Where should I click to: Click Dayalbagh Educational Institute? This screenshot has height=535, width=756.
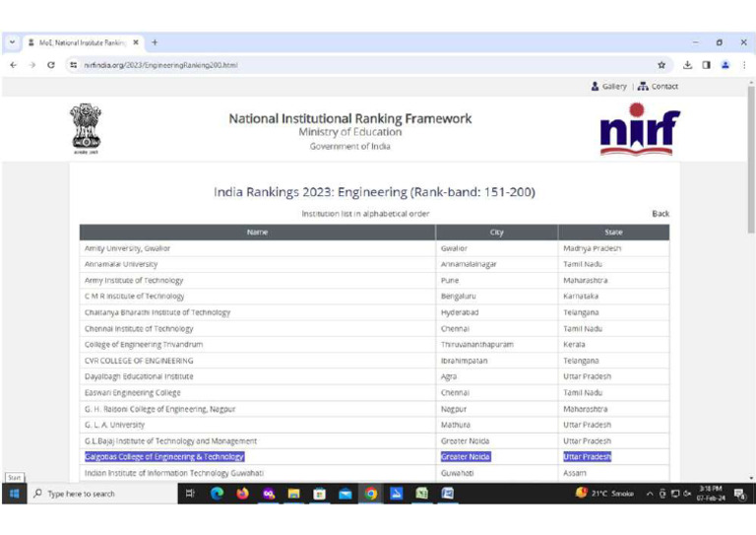[x=139, y=376]
